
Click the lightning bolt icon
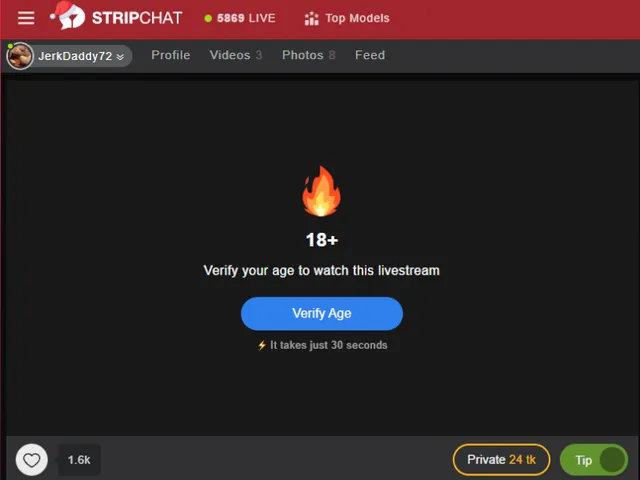262,345
